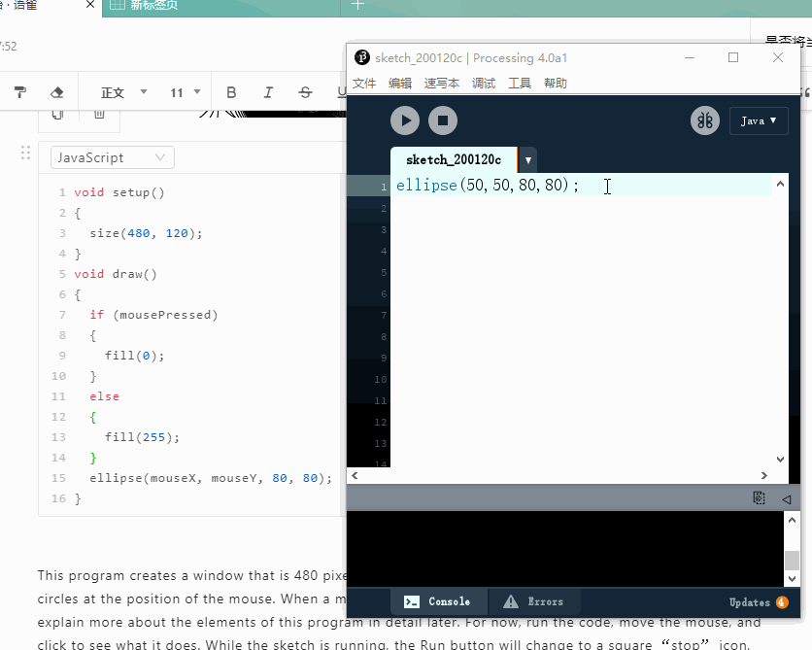Enable the Processing debugger butterfly icon
This screenshot has height=650, width=812.
click(x=705, y=120)
